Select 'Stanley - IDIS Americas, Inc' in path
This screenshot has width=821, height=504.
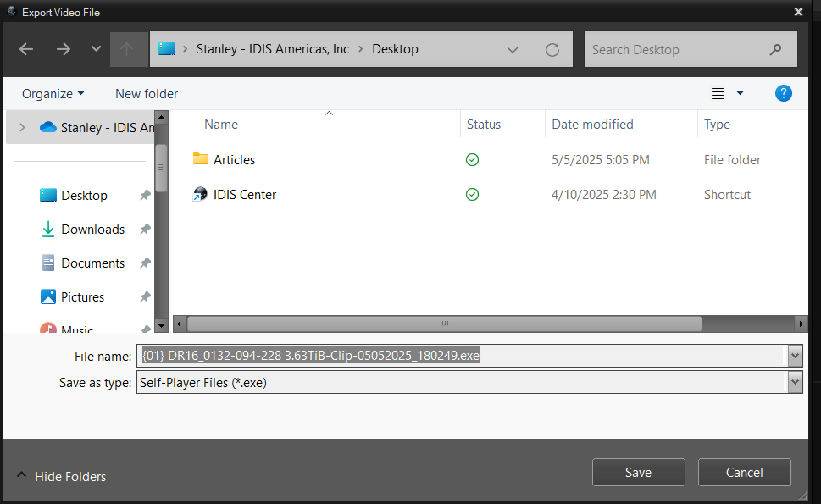pos(272,48)
